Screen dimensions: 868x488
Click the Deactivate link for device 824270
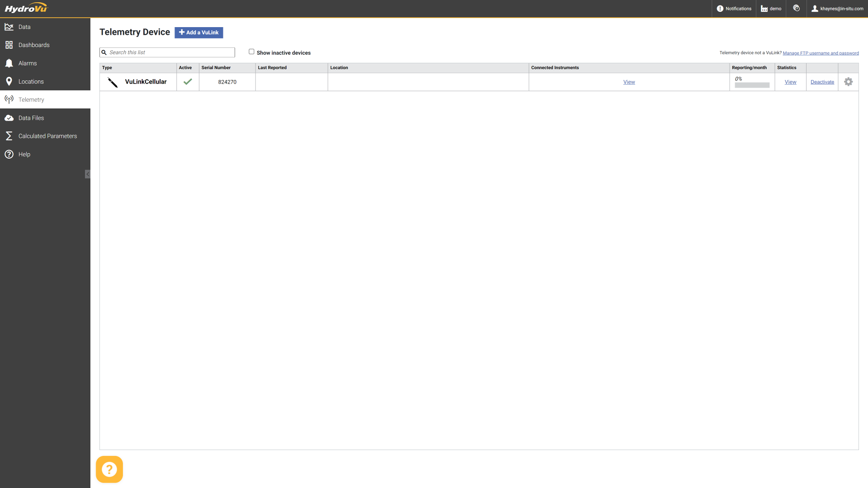(822, 82)
